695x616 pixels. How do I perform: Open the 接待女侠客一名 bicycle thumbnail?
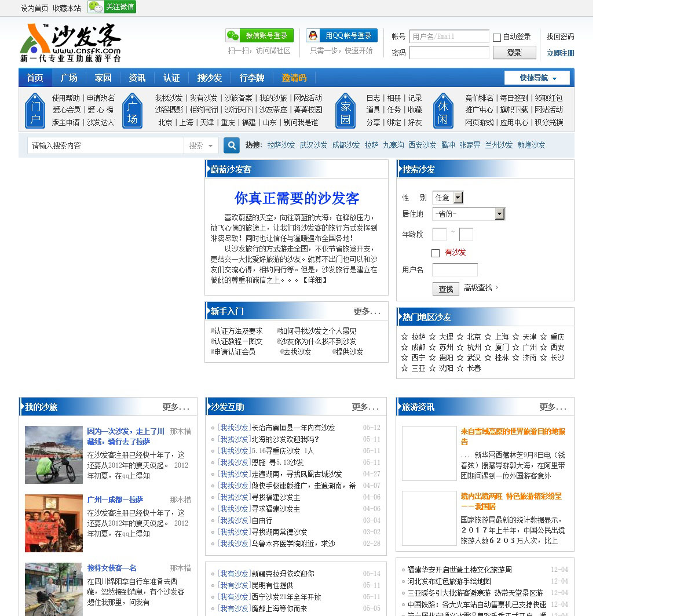coord(54,589)
